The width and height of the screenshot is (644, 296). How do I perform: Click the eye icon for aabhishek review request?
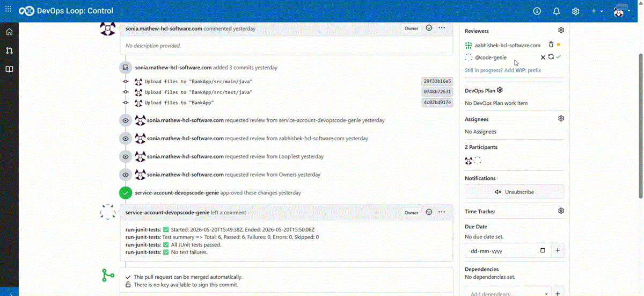(126, 138)
